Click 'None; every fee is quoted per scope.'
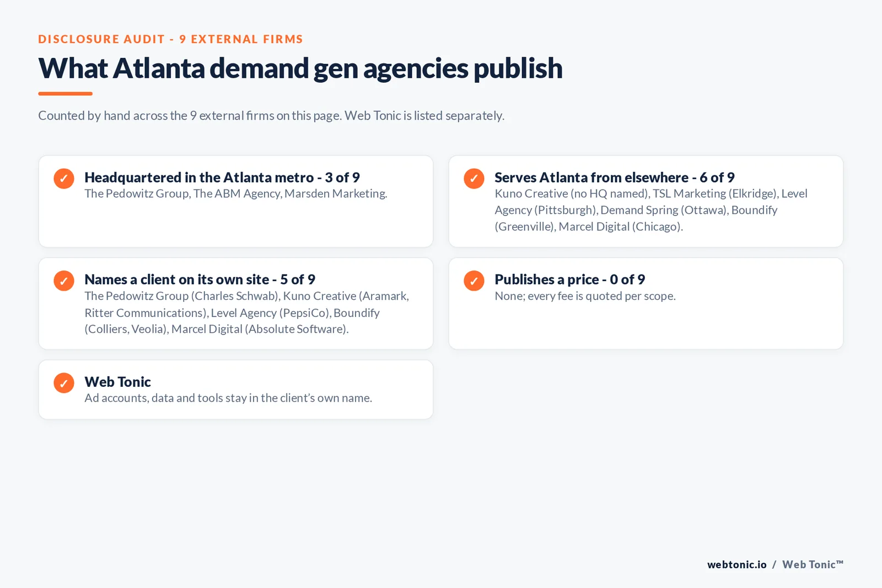882x588 pixels. pos(585,296)
